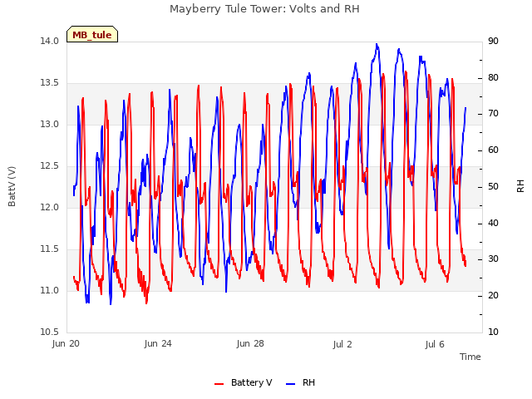The width and height of the screenshot is (532, 399).
Task: Click the 14.0 left axis value
Action: click(50, 41)
